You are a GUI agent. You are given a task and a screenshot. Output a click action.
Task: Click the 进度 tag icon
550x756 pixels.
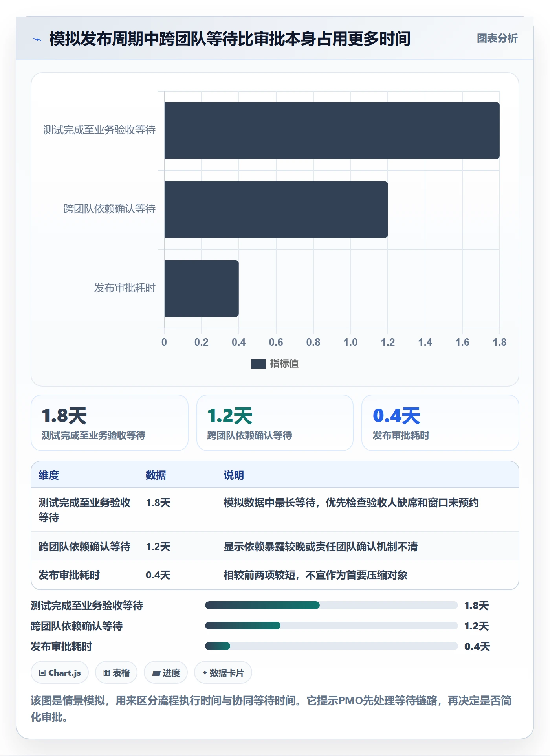[x=156, y=673]
